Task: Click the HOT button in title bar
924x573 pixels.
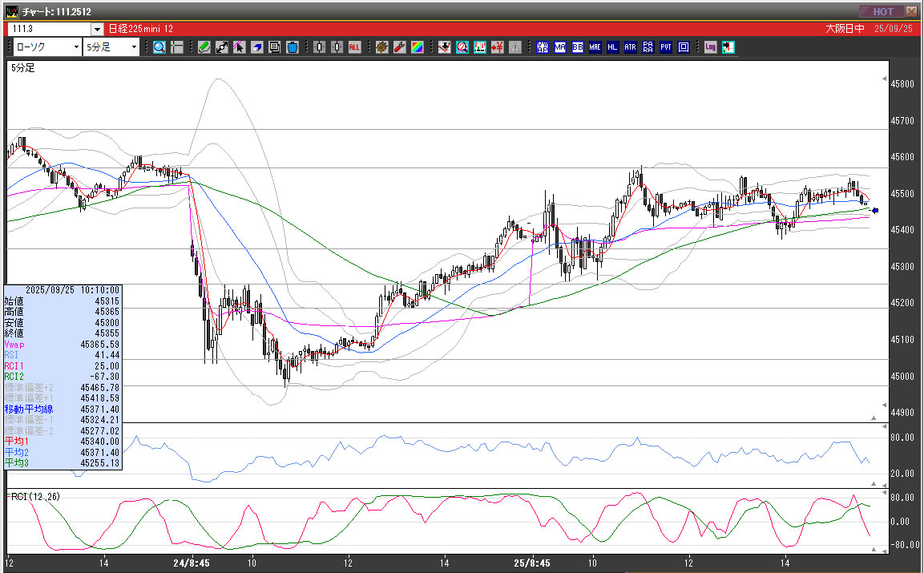Action: point(882,11)
